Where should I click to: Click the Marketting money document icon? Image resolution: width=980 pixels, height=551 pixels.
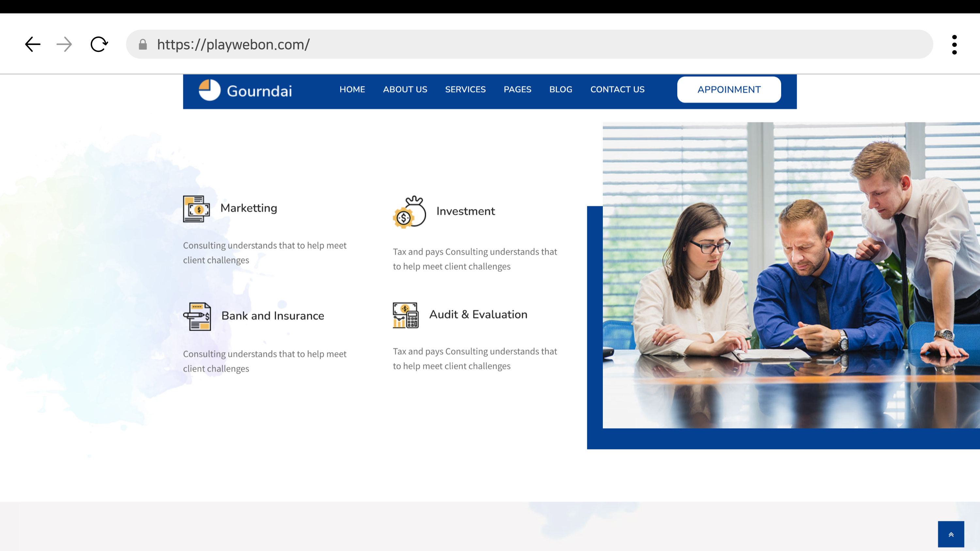click(x=196, y=209)
